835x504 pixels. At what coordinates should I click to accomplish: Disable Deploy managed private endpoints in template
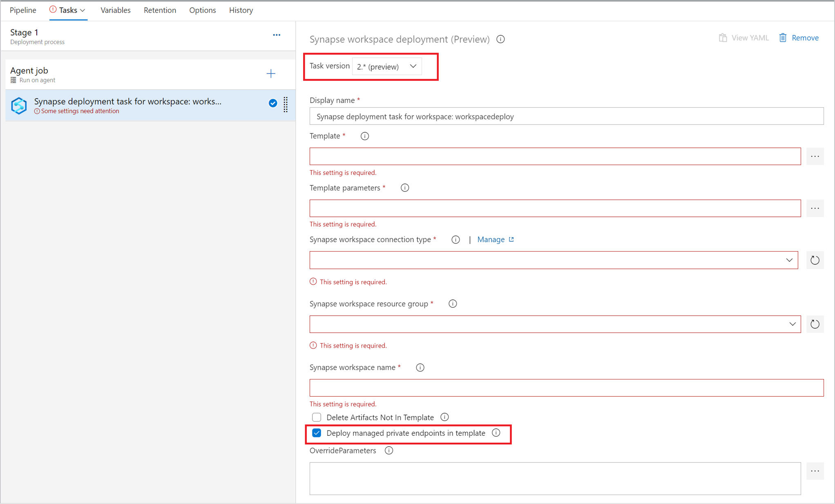(317, 433)
